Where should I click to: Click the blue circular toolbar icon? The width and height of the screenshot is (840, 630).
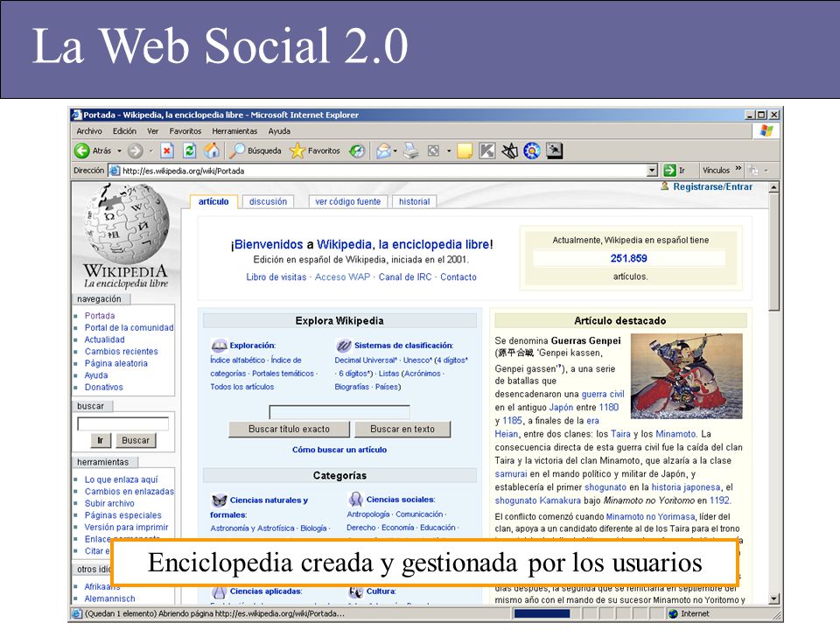[532, 151]
